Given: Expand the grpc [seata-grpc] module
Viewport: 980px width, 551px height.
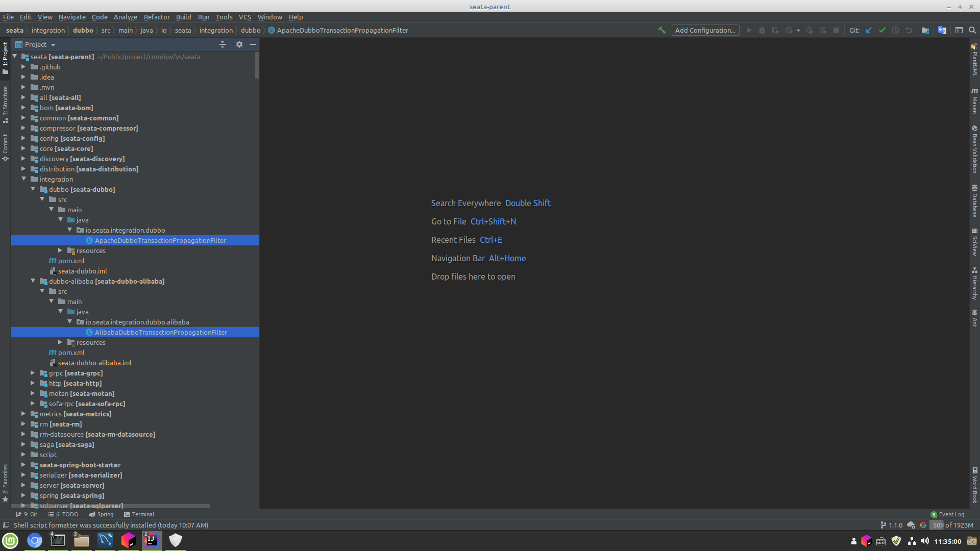Looking at the screenshot, I should (33, 373).
